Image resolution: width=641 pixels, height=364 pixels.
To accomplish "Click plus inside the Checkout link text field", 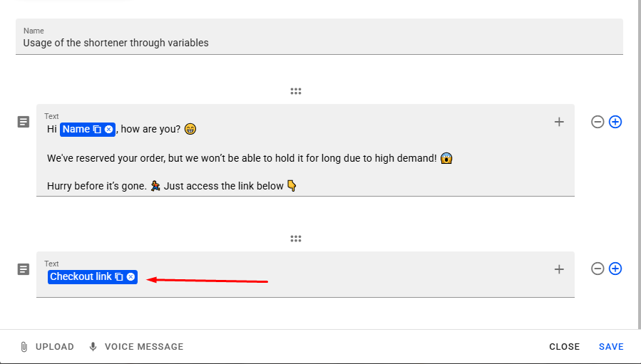I will pyautogui.click(x=559, y=269).
